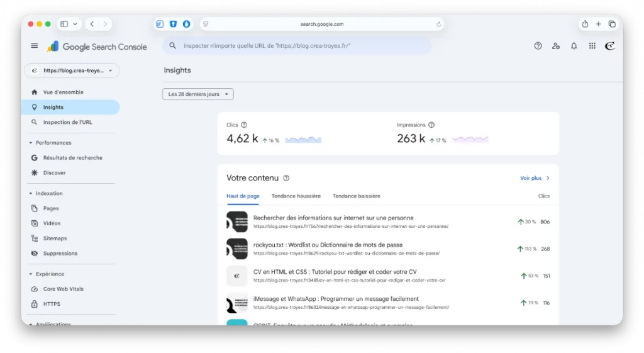
Task: Click the Discover asterisk icon
Action: (35, 172)
